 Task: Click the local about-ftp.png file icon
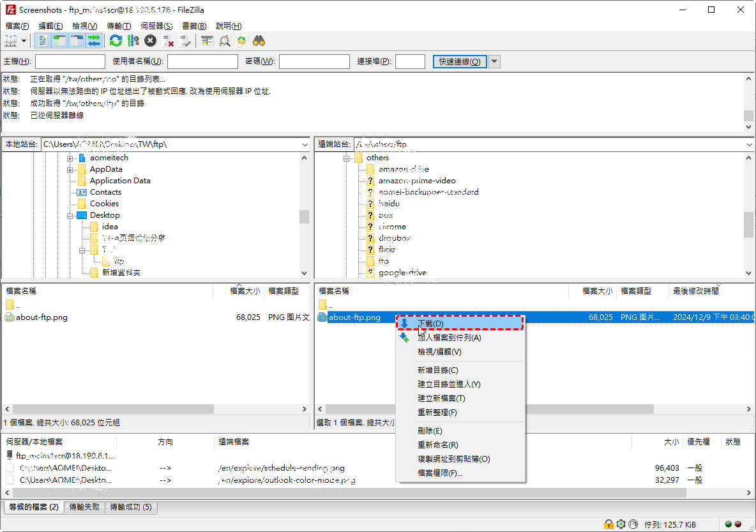[9, 317]
